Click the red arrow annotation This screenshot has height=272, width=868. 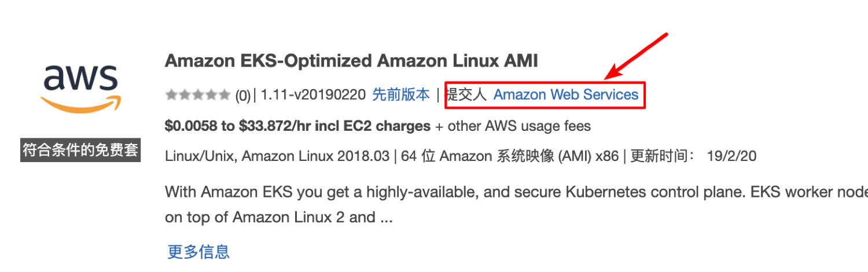click(x=637, y=56)
